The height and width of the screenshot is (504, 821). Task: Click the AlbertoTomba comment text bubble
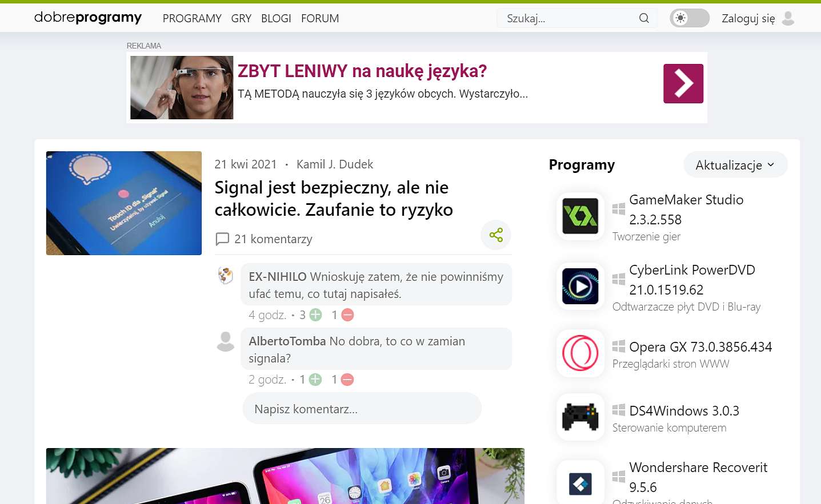click(376, 349)
